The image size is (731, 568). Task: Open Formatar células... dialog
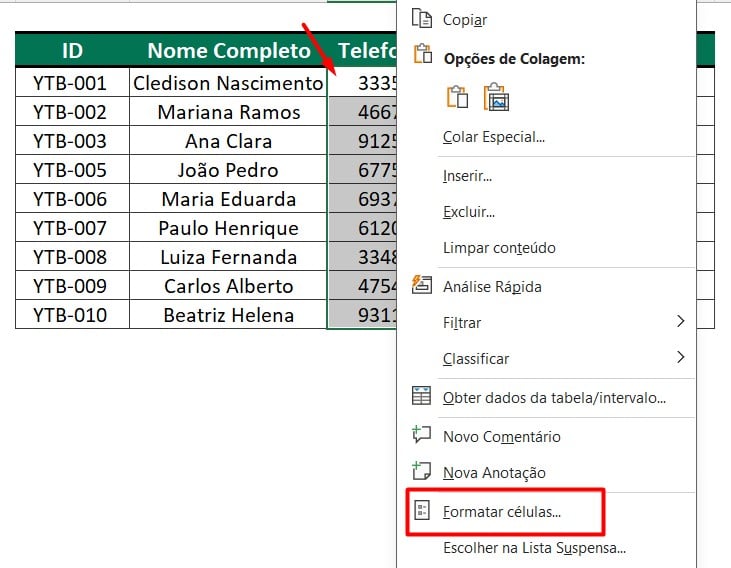coord(545,512)
